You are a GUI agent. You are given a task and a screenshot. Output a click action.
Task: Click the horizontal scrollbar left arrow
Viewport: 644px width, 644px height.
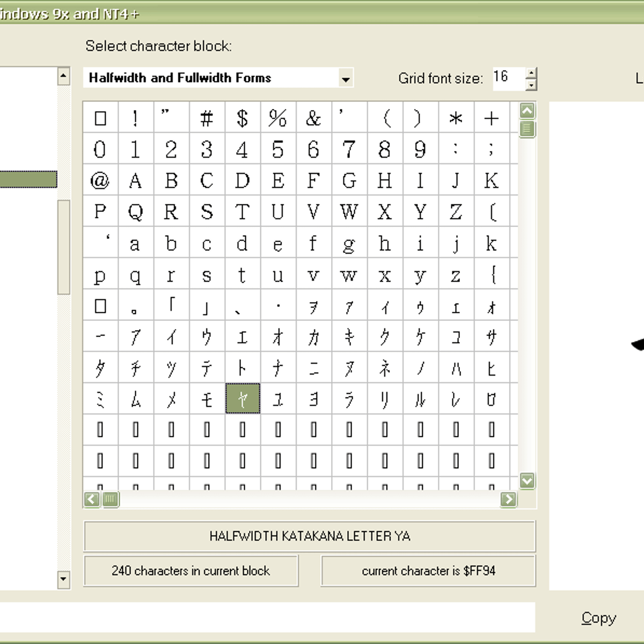tap(91, 499)
